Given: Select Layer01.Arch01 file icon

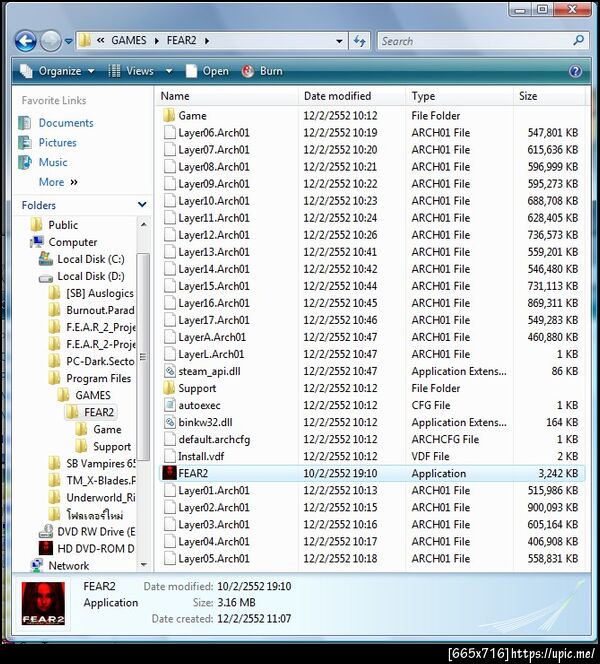Looking at the screenshot, I should click(169, 490).
